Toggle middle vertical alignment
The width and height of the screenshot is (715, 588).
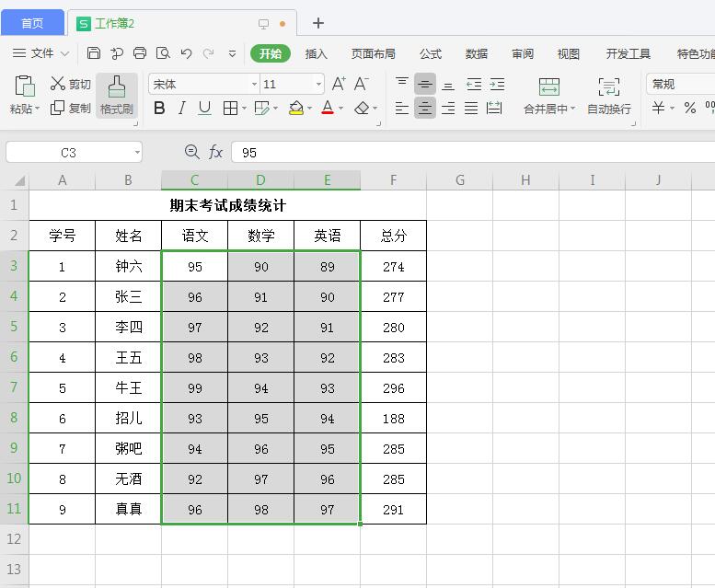425,84
